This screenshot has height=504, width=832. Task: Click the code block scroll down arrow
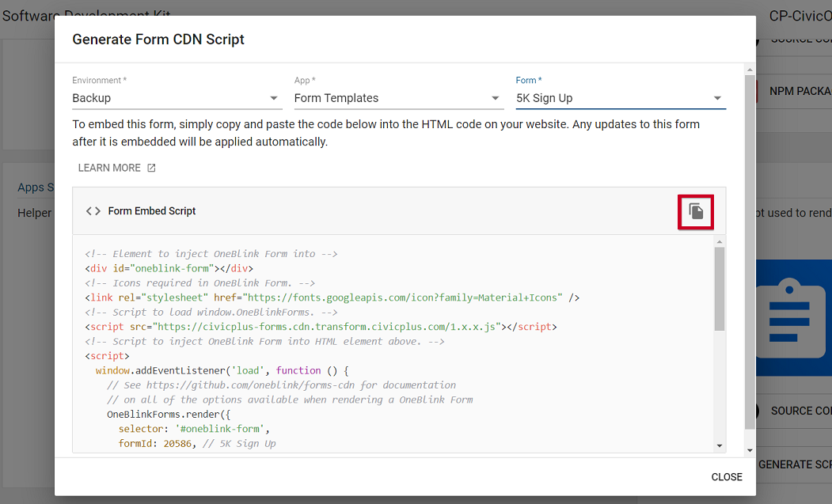720,445
